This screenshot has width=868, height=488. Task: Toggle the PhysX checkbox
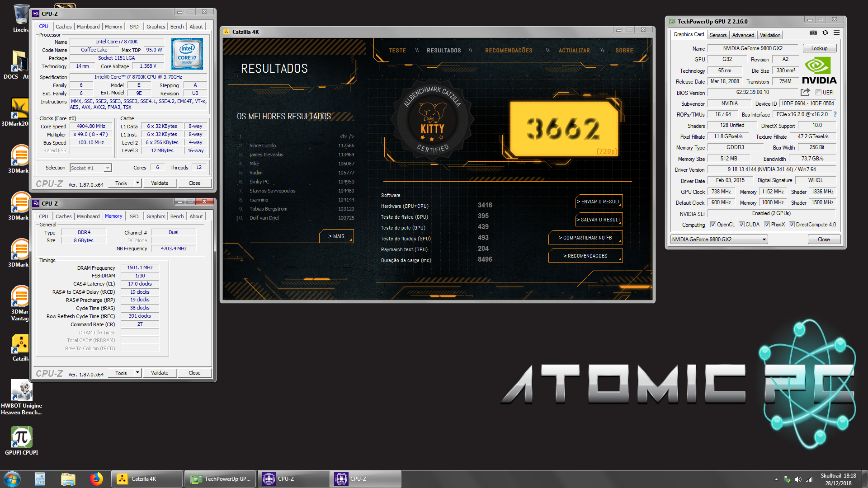tap(767, 225)
